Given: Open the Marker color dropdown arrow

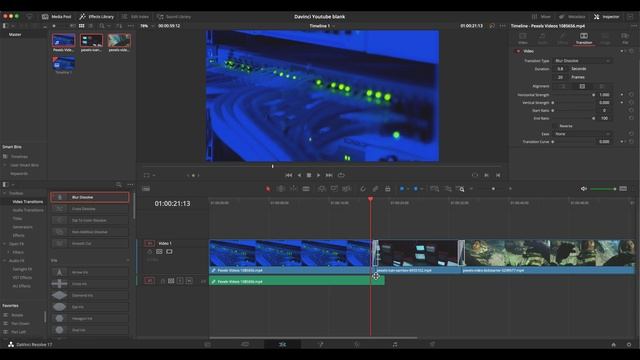Looking at the screenshot, I should click(x=422, y=189).
